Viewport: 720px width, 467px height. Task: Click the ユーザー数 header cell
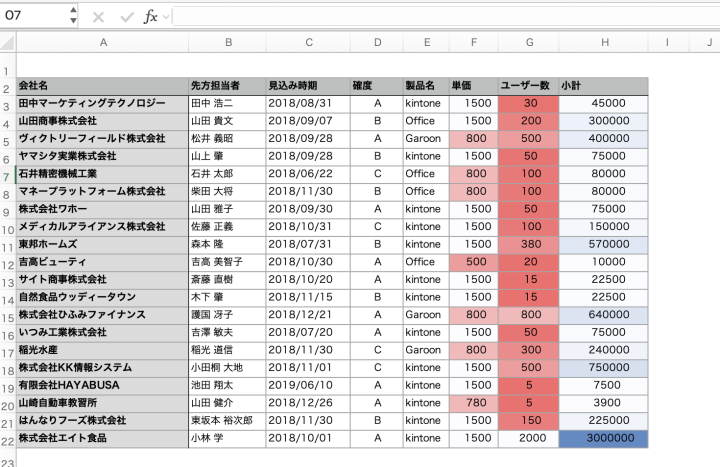click(528, 85)
